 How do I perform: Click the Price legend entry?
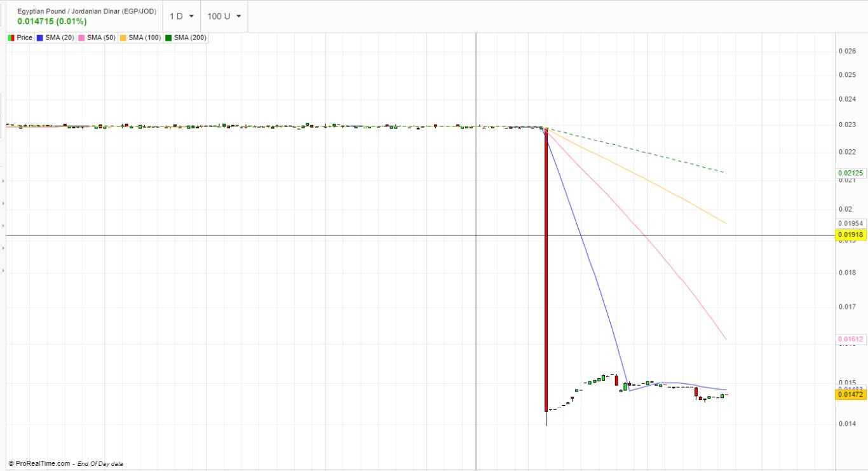point(20,38)
